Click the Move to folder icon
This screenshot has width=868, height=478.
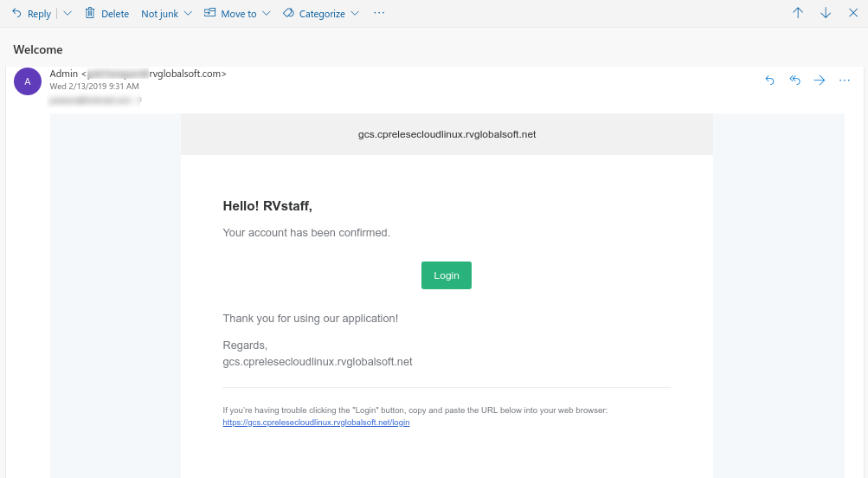click(x=209, y=13)
